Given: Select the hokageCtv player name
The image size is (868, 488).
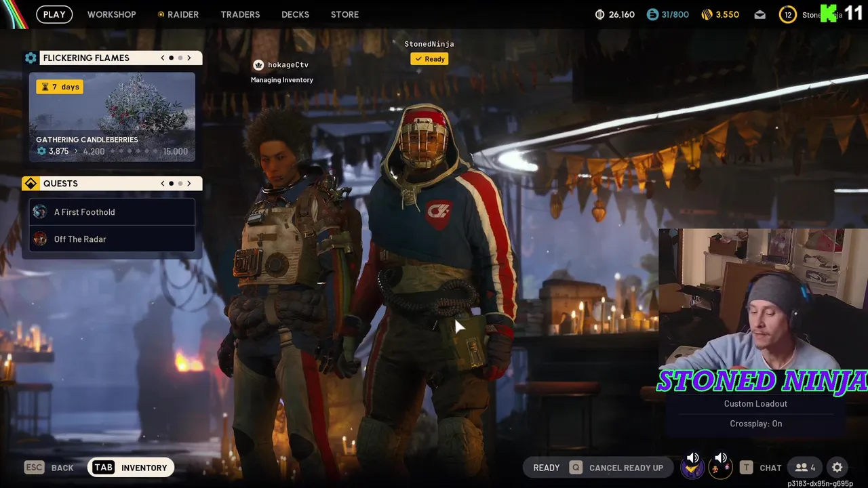Looking at the screenshot, I should click(x=288, y=65).
